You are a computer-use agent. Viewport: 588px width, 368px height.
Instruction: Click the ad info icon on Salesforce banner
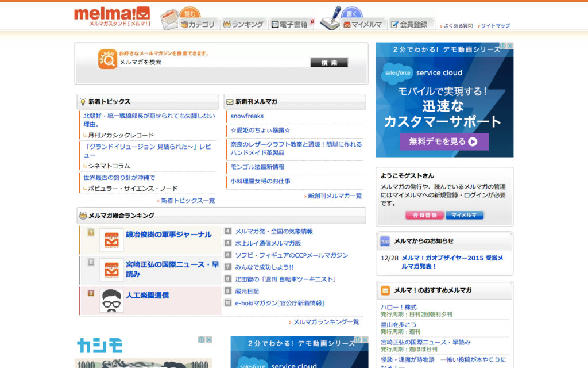click(x=502, y=47)
